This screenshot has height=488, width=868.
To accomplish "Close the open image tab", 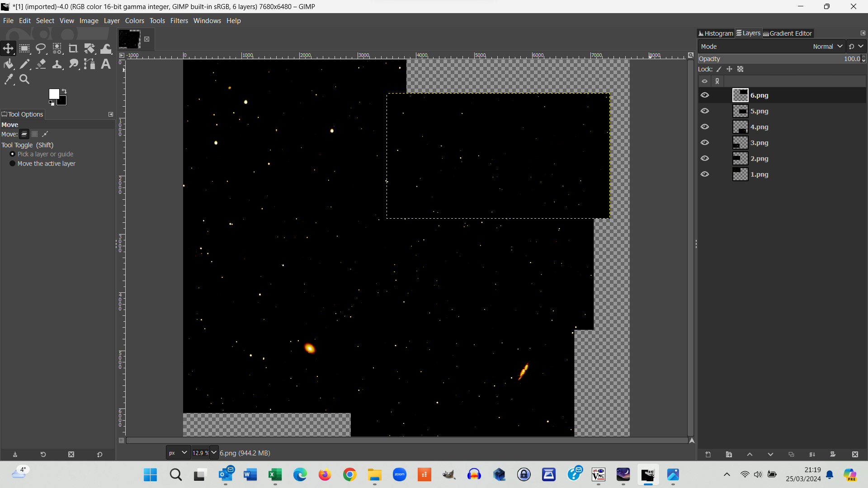I will point(147,39).
